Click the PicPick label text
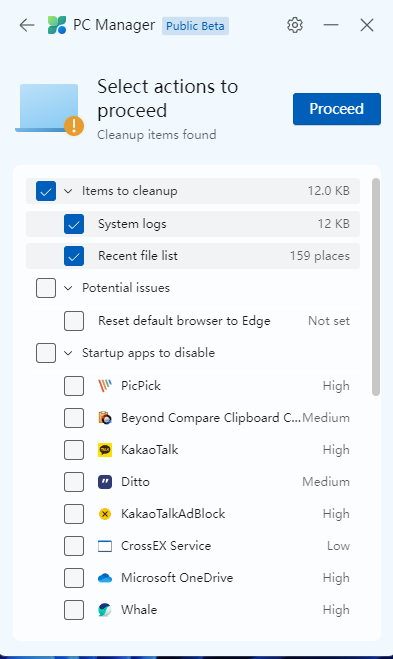The height and width of the screenshot is (659, 393). click(141, 386)
